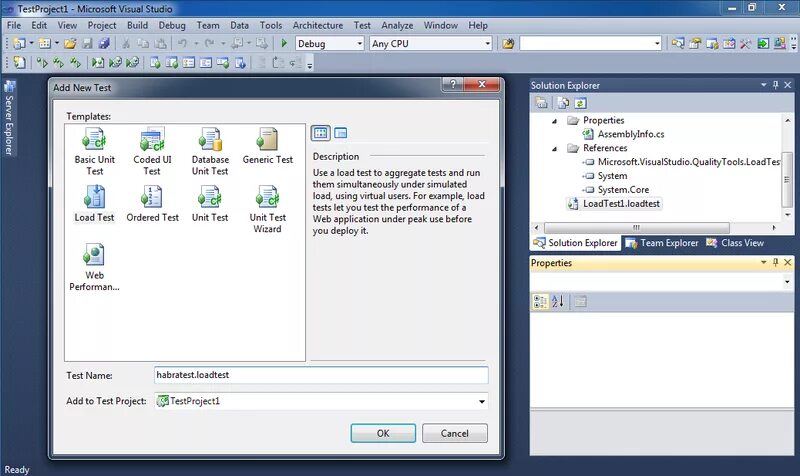Choose the Database Unit Test template

(210, 152)
